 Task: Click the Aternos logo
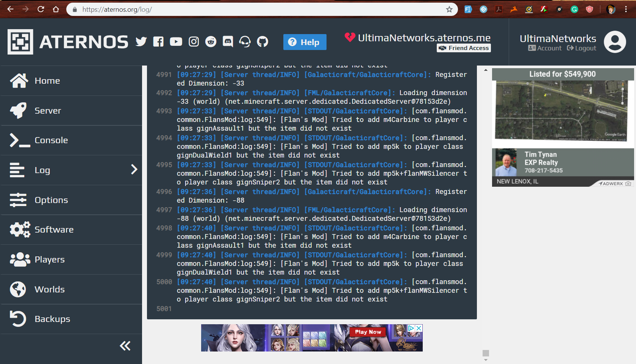[68, 42]
